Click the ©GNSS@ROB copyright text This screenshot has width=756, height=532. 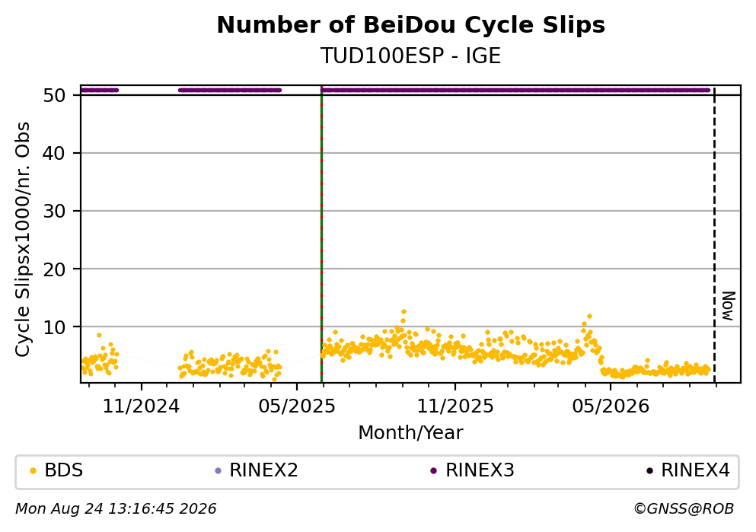(684, 509)
